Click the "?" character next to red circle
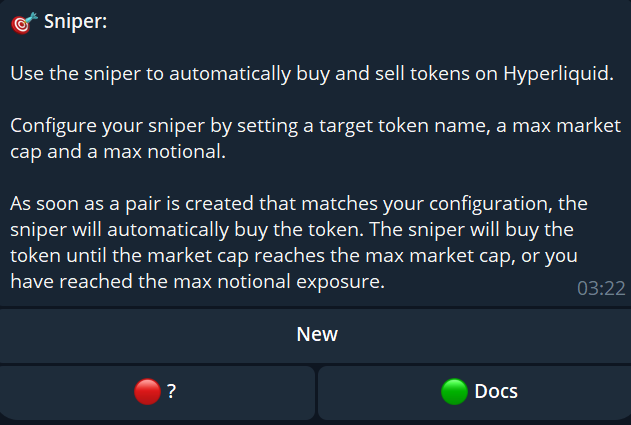 click(172, 393)
